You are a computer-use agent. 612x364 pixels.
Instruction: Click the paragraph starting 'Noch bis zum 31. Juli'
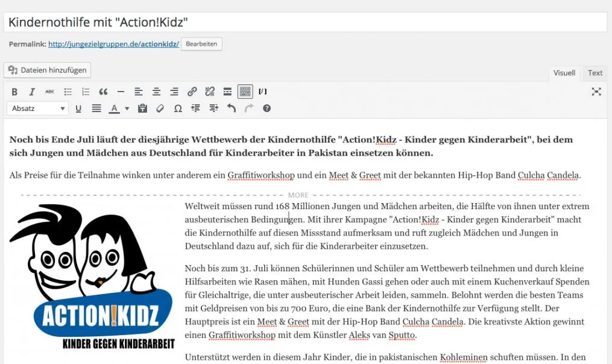point(386,301)
